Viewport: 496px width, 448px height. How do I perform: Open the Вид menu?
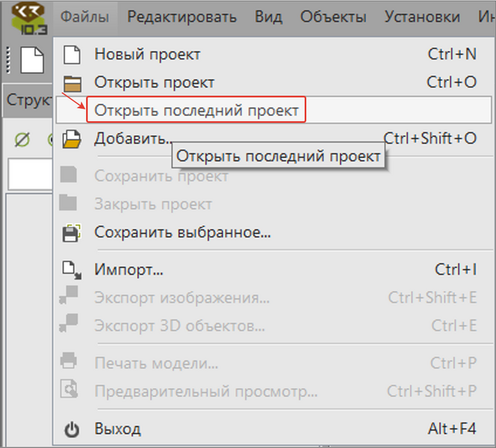pyautogui.click(x=269, y=17)
